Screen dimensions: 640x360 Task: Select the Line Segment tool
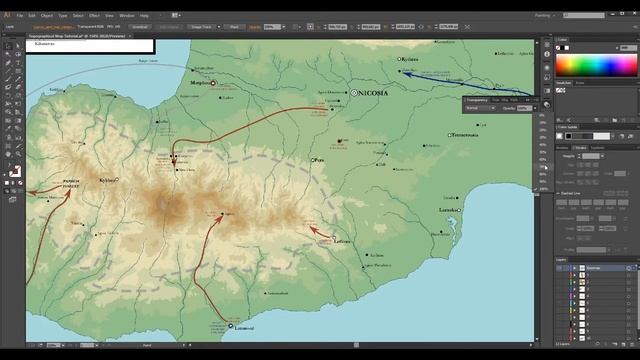click(8, 71)
